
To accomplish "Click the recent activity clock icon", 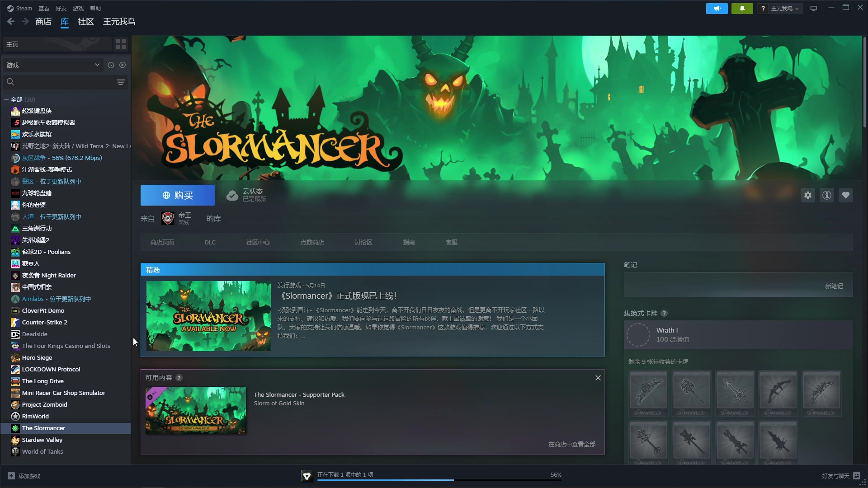I will click(111, 65).
